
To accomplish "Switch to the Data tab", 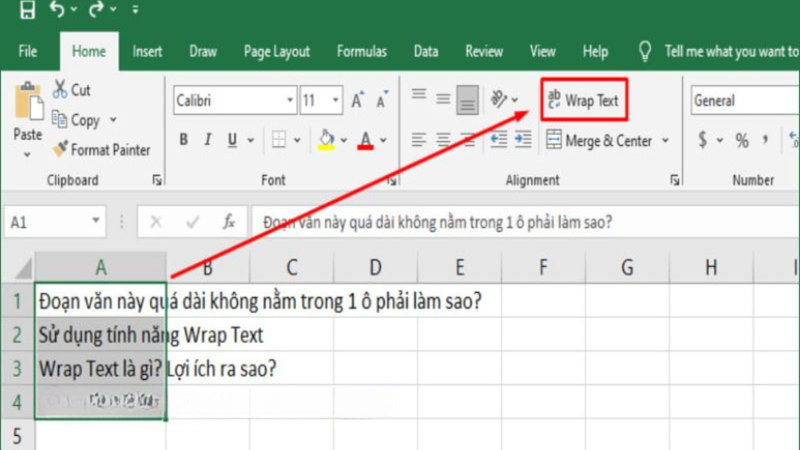I will tap(426, 51).
